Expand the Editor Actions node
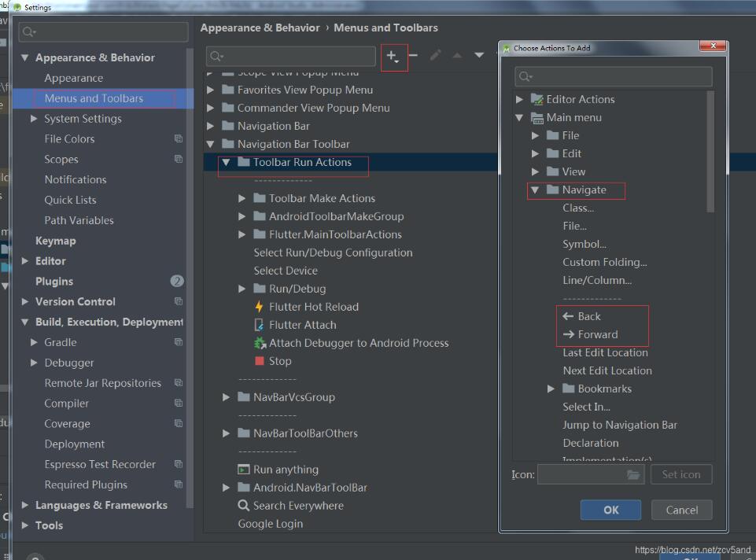 pos(519,99)
